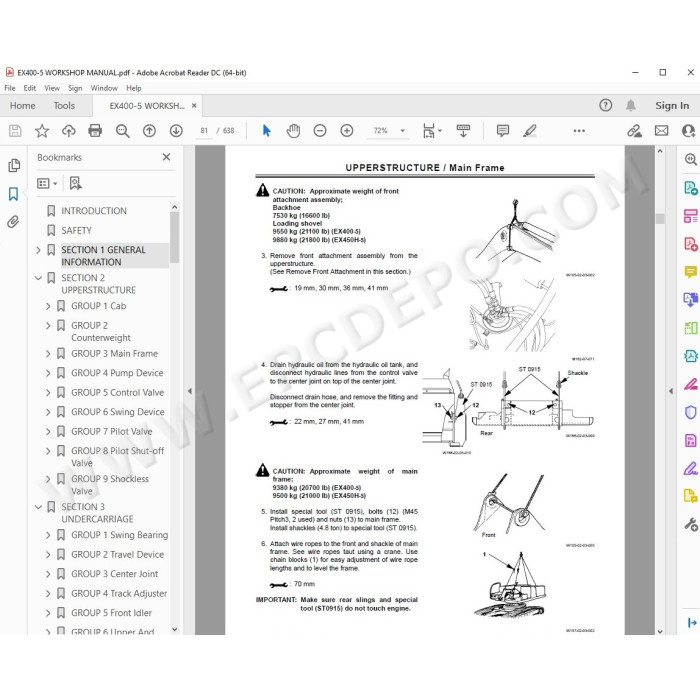Click the page number field showing 81
The height and width of the screenshot is (700, 700).
tap(204, 131)
